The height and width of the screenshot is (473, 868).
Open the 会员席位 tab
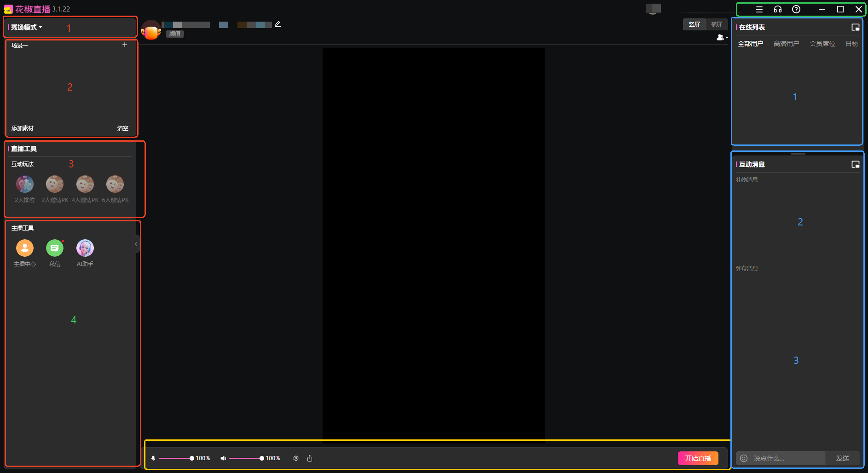822,44
